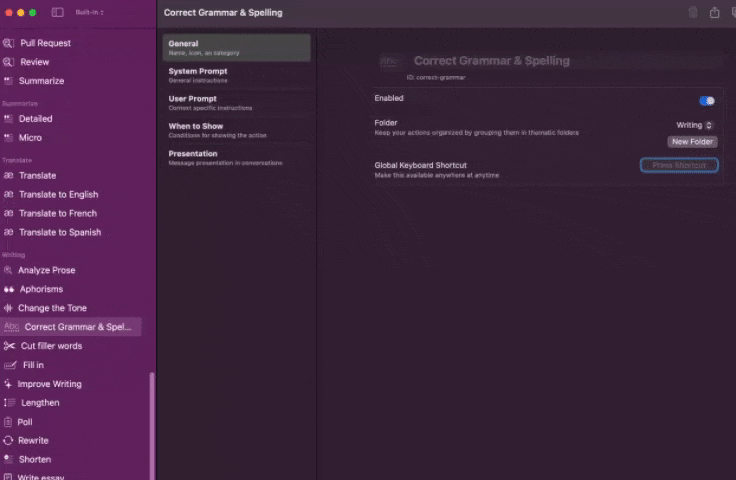Click the Translate section header in sidebar
The image size is (736, 480).
point(17,160)
